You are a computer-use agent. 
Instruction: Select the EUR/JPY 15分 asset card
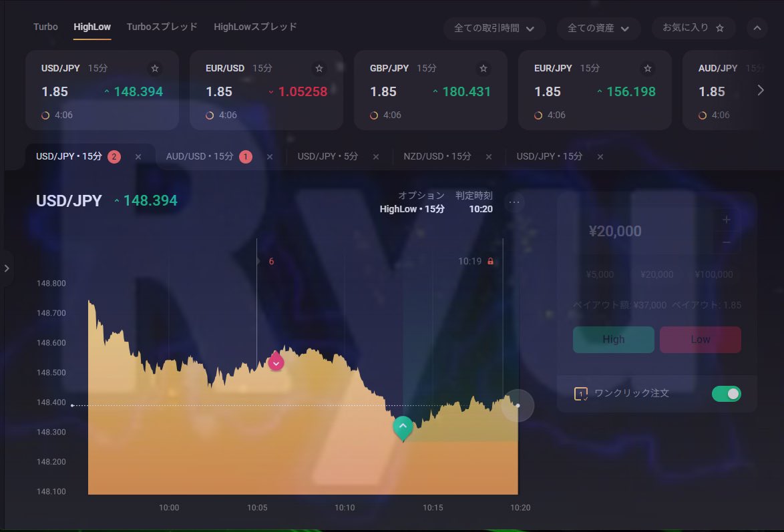tap(595, 90)
